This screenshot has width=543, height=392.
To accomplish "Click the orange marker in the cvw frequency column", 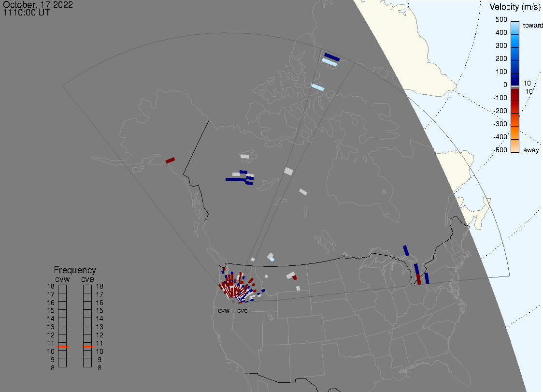I will (x=62, y=347).
